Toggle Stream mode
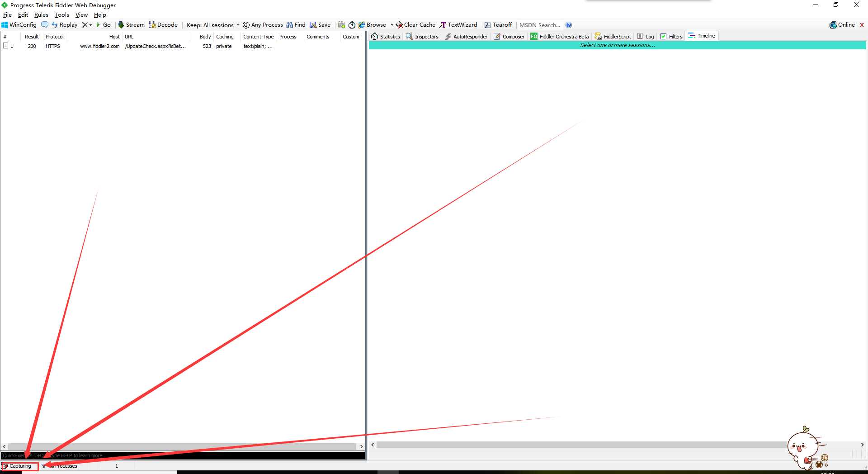Screen dimensions: 868x474 point(131,25)
